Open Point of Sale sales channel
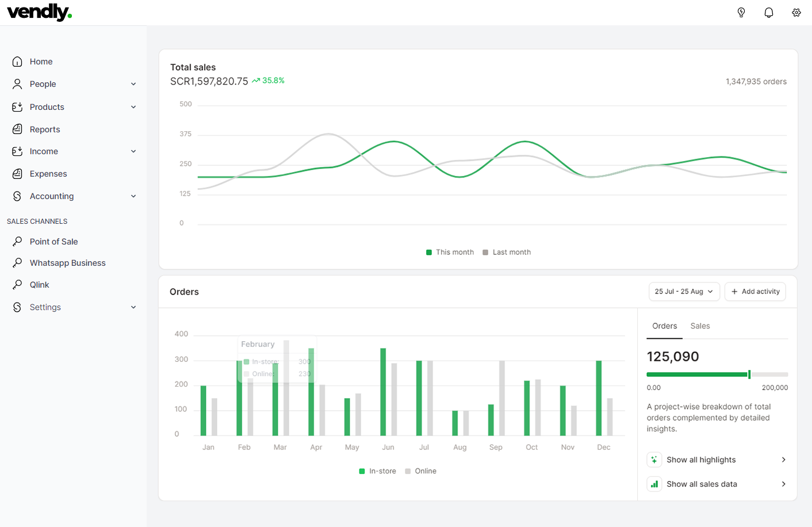 53,242
